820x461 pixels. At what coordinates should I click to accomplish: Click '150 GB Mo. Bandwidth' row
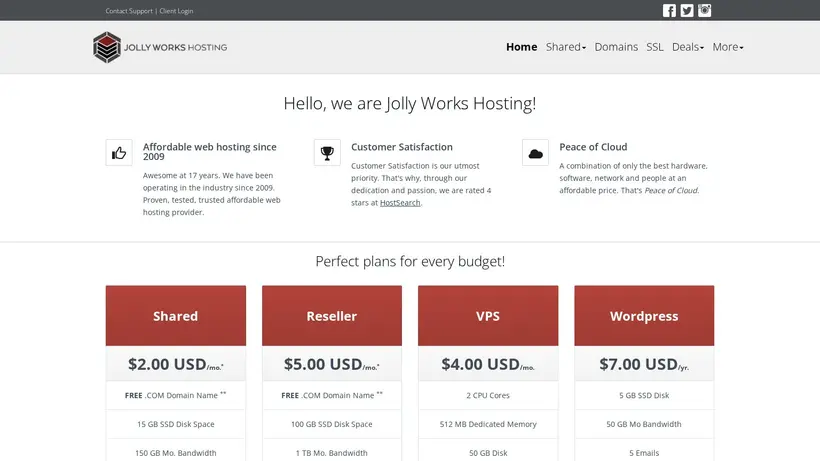click(x=176, y=450)
